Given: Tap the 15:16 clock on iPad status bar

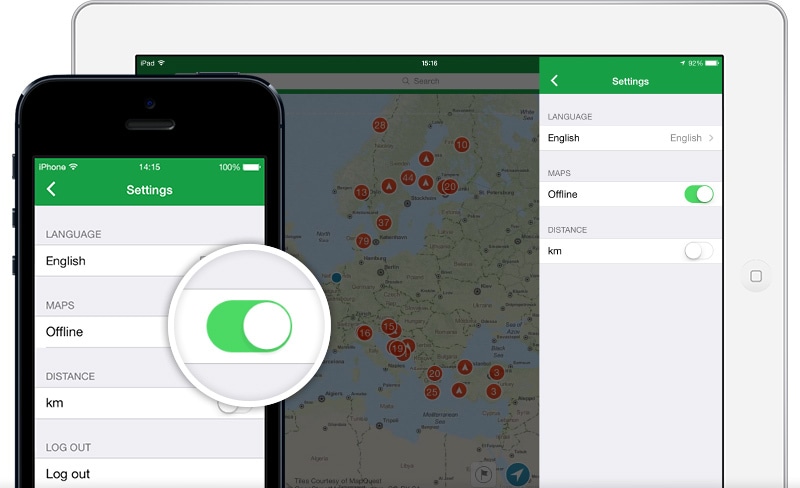Looking at the screenshot, I should pyautogui.click(x=429, y=63).
